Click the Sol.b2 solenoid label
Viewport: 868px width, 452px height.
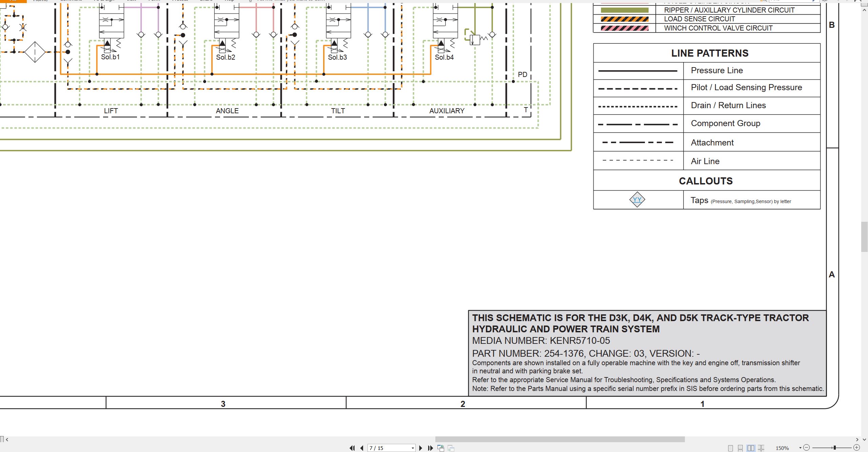[x=225, y=57]
